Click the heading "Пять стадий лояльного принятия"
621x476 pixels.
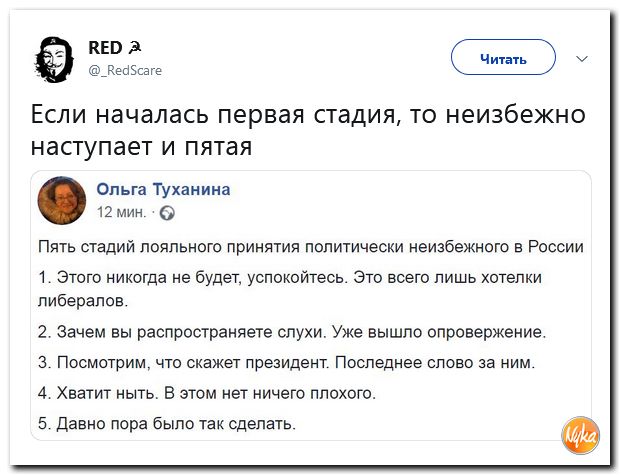[171, 247]
